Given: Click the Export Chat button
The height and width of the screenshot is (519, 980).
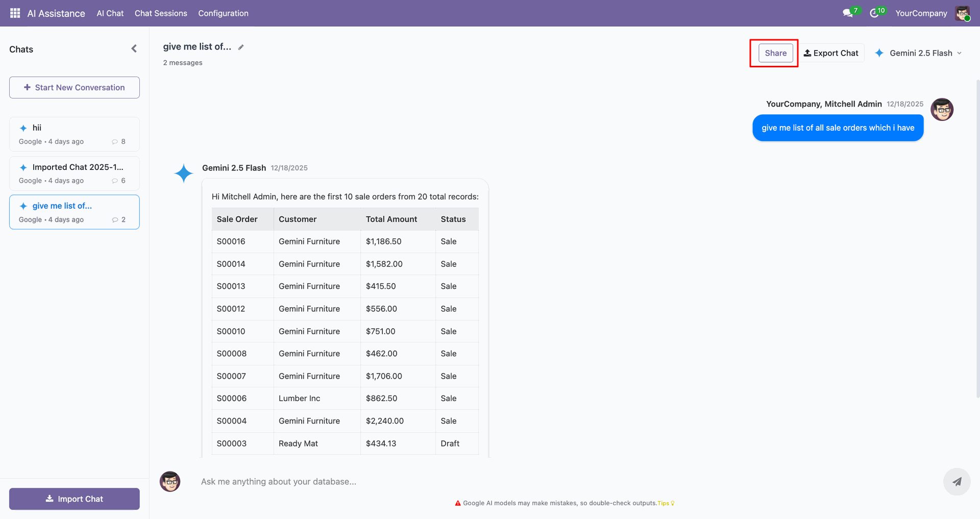Looking at the screenshot, I should point(831,53).
